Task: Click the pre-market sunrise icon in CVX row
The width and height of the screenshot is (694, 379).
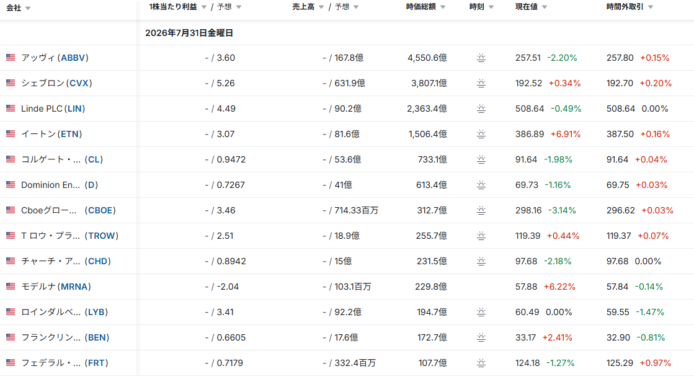Action: click(481, 83)
